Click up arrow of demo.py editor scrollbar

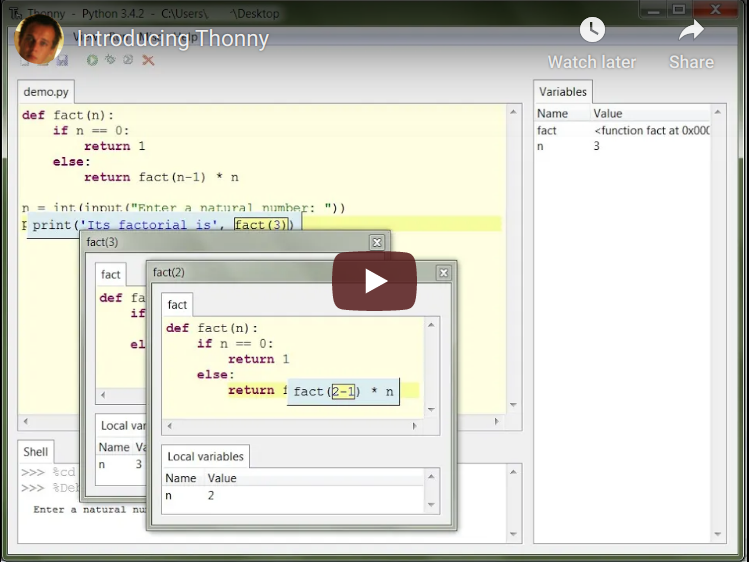click(513, 112)
